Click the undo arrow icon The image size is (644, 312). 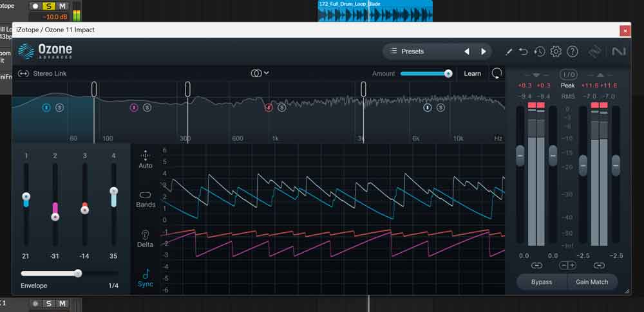pos(524,51)
